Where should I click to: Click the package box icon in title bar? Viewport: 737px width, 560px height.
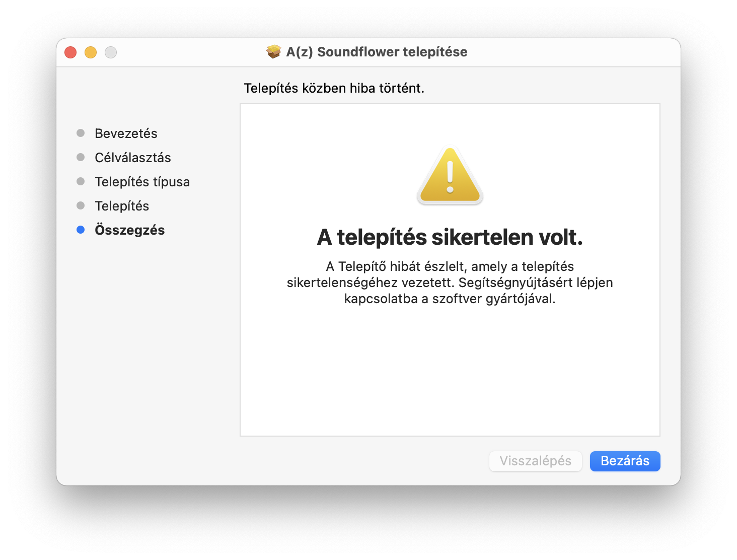273,52
